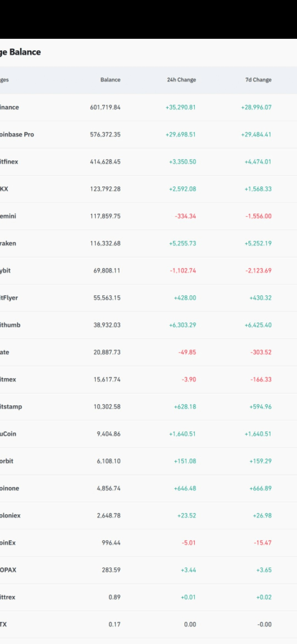Click the Bitmex balance 15,617.74
Viewport: 297px width, 644px height.
(107, 380)
